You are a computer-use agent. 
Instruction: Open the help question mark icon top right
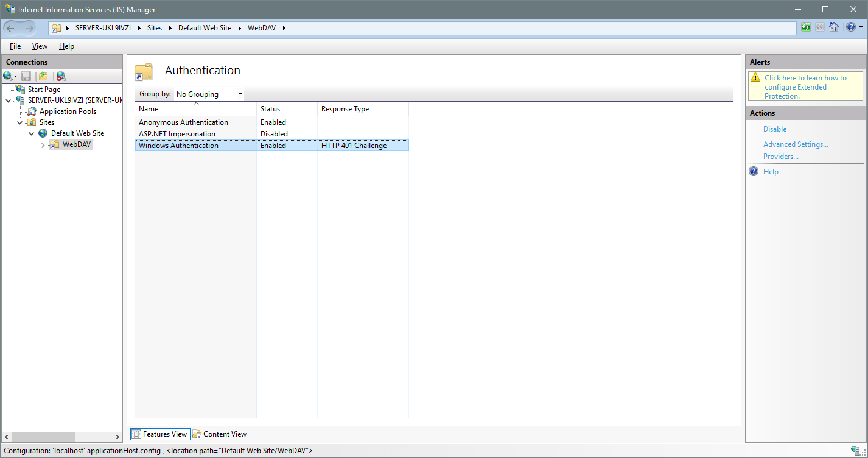pyautogui.click(x=850, y=27)
